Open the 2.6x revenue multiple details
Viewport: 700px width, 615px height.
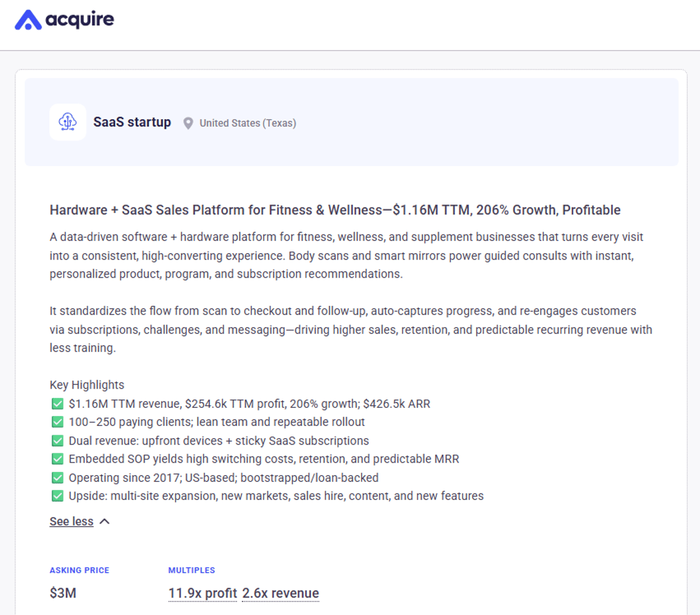pos(281,593)
